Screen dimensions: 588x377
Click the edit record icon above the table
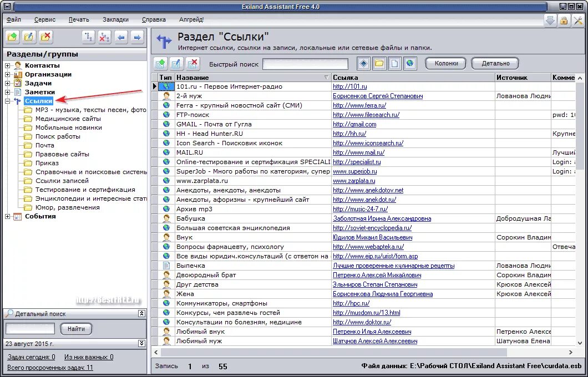click(176, 64)
